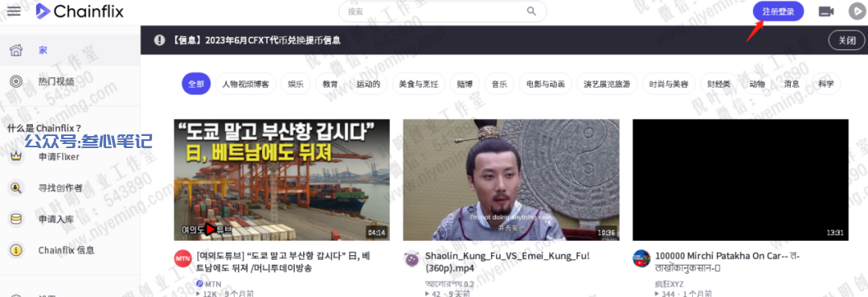The width and height of the screenshot is (868, 297).
Task: Select the 财经类 category tab
Action: tap(719, 84)
